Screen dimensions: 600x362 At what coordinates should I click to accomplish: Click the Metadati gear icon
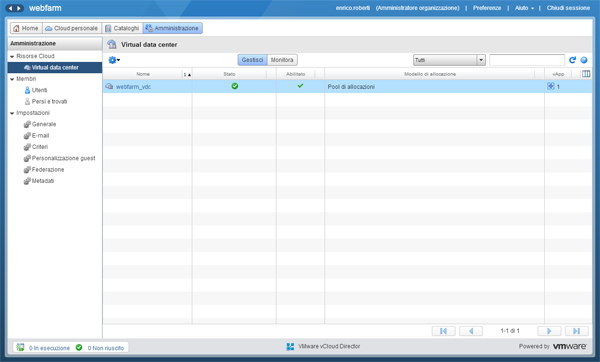point(27,181)
